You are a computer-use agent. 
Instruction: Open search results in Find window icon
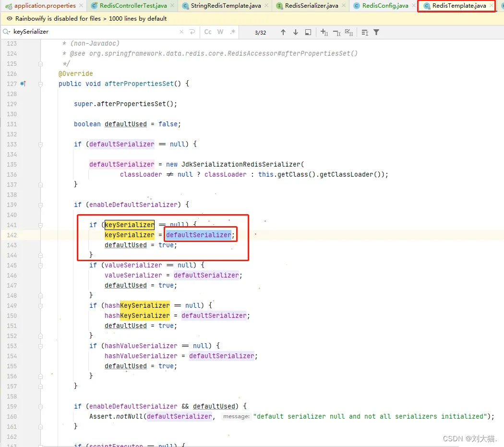point(308,32)
